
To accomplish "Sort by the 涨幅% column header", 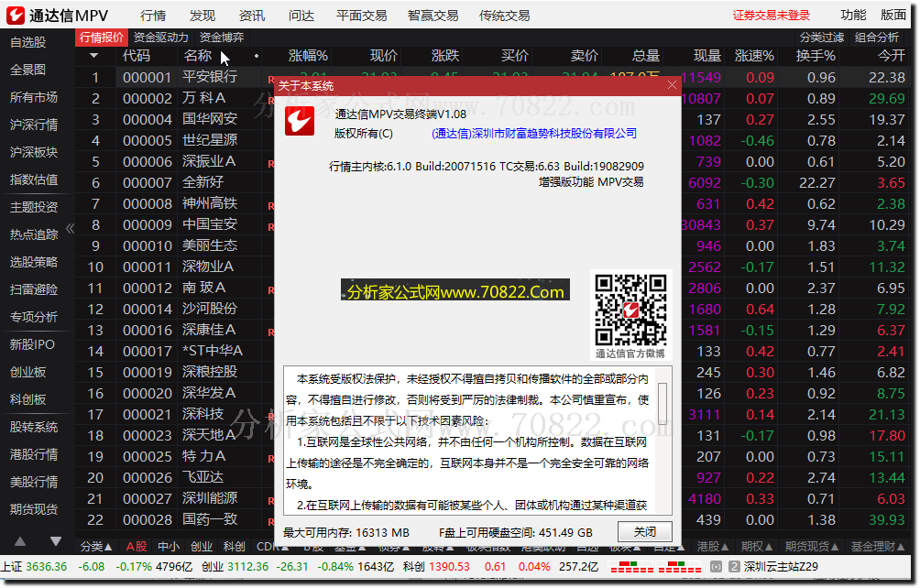I will tap(308, 56).
